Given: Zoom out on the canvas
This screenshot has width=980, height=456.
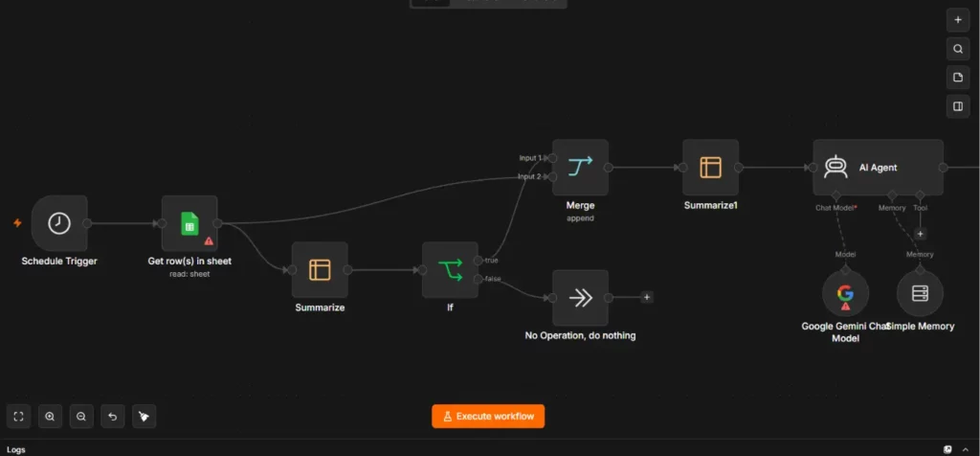Looking at the screenshot, I should 81,417.
